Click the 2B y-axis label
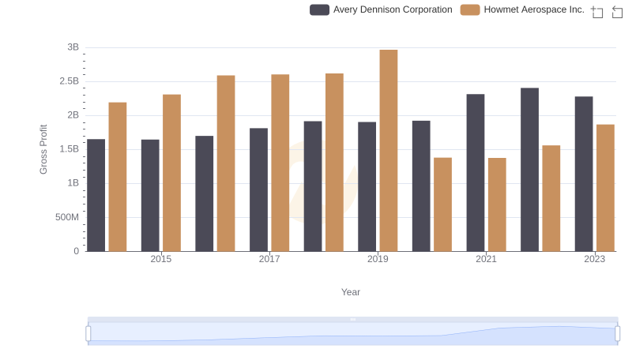The height and width of the screenshot is (364, 632). tap(73, 115)
